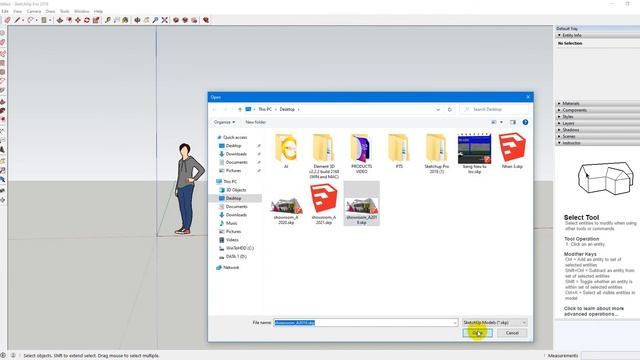The width and height of the screenshot is (640, 360).
Task: Select the Arc tool
Action: [x=30, y=20]
